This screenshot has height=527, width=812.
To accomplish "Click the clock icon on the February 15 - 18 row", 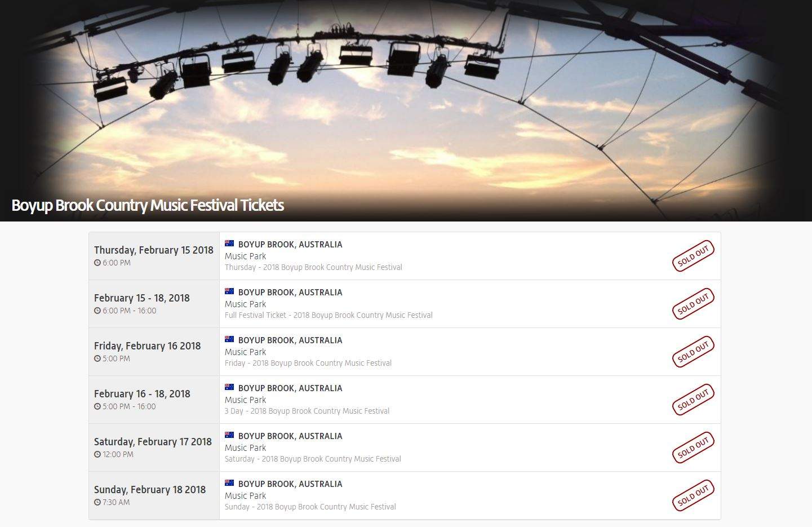I will coord(97,311).
